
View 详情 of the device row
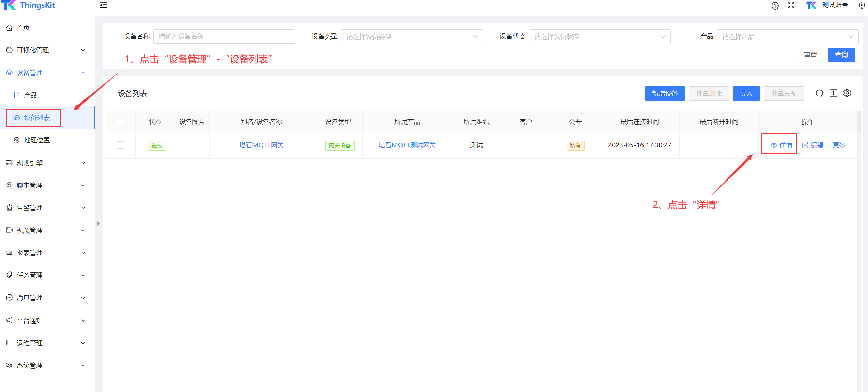point(781,145)
